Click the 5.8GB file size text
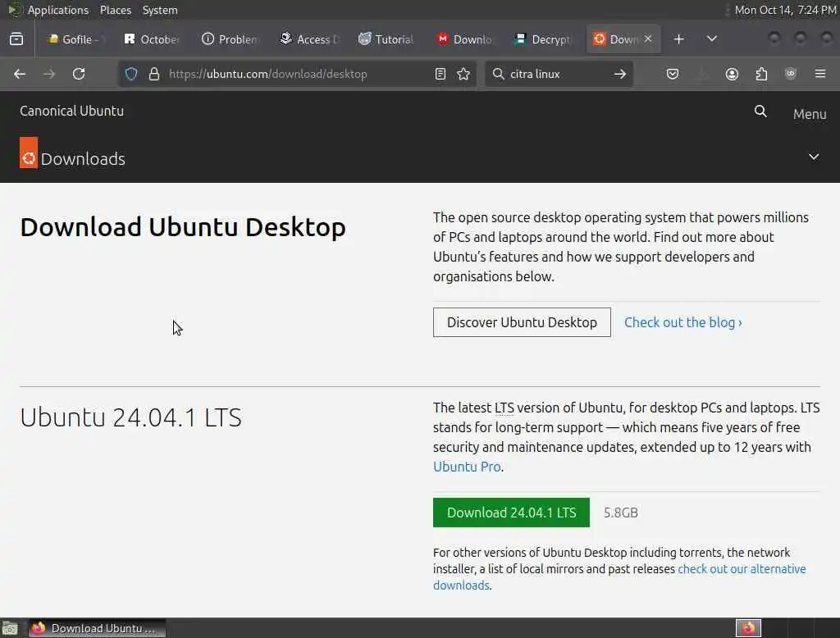Viewport: 840px width, 638px height. pyautogui.click(x=620, y=513)
